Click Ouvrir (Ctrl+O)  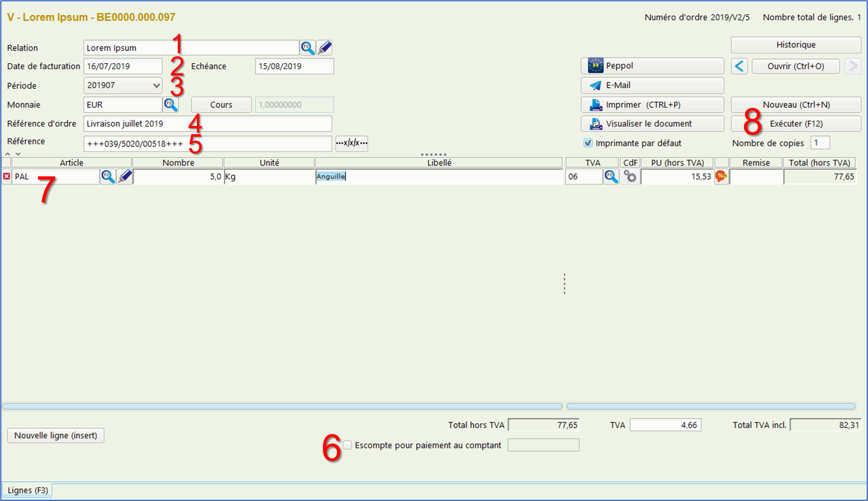coord(796,66)
